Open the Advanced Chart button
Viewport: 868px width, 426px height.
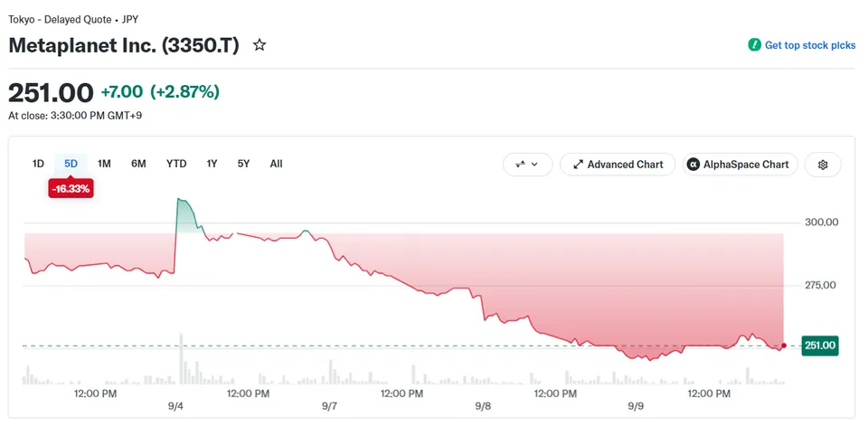click(618, 165)
